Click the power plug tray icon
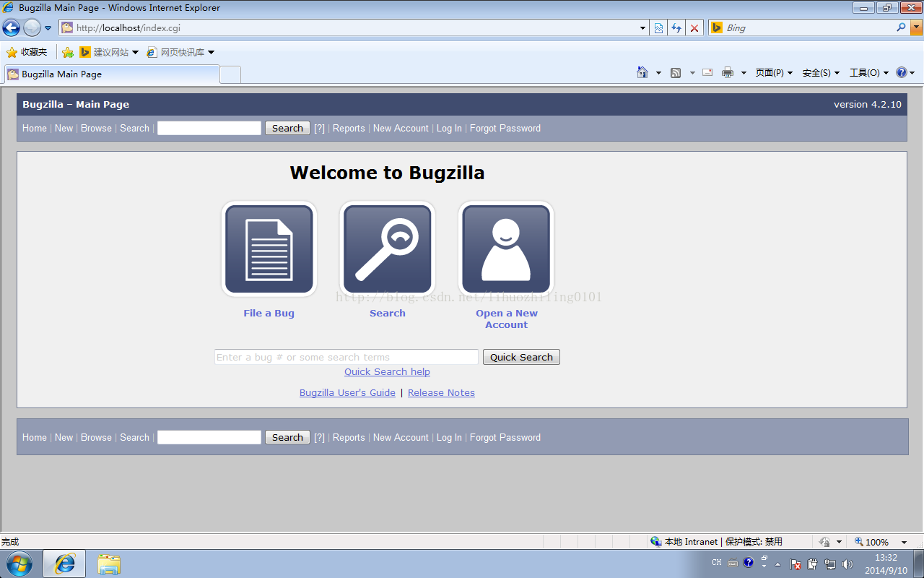 click(812, 564)
